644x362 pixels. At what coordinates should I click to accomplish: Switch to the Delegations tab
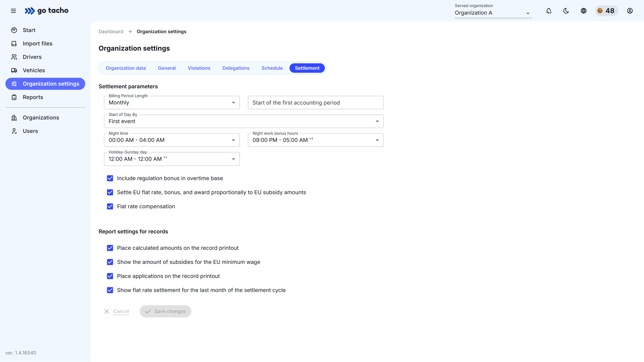click(x=236, y=68)
